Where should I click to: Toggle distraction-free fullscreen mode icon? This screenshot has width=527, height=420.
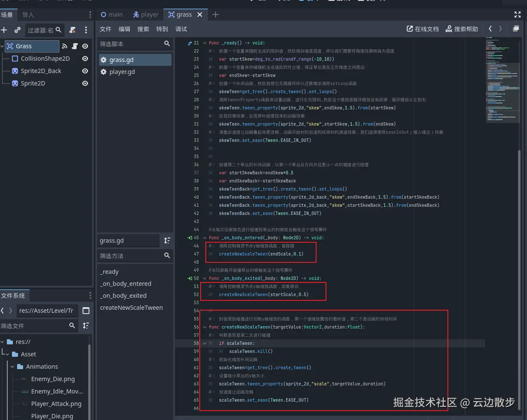coord(517,15)
